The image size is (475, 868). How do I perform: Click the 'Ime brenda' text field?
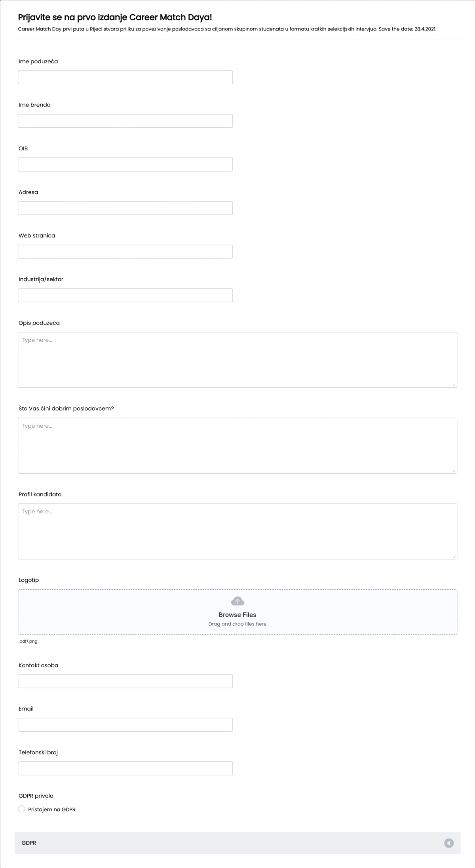point(125,121)
